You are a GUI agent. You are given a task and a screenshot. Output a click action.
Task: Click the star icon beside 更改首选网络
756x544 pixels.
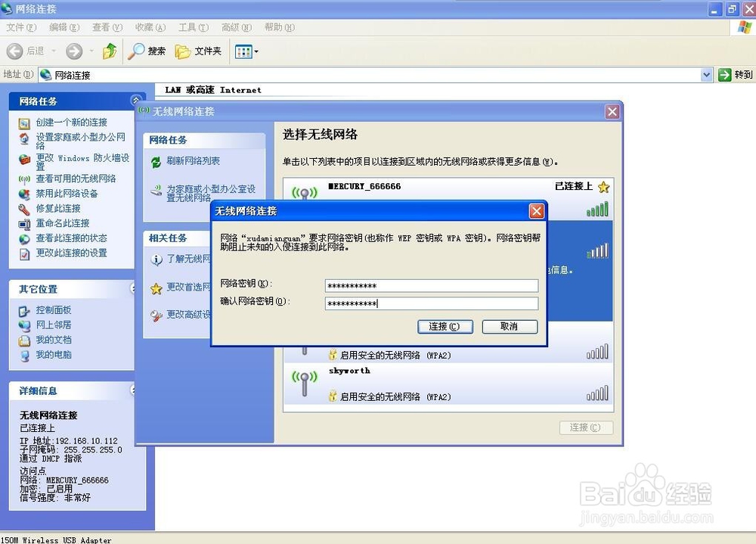click(156, 289)
